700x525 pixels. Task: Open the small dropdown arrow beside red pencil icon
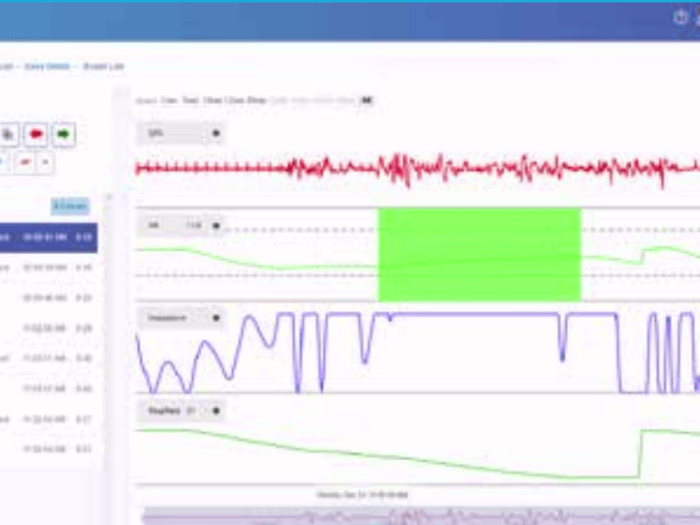45,162
